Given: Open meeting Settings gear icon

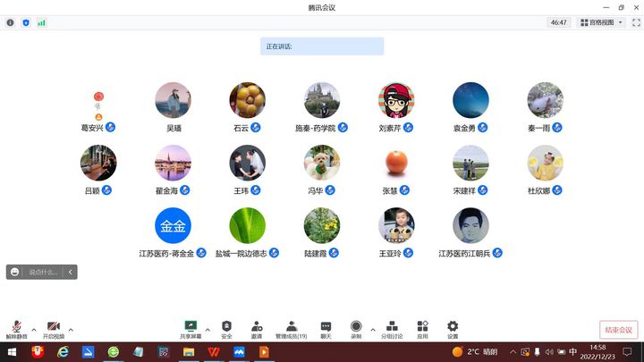Looking at the screenshot, I should (453, 328).
